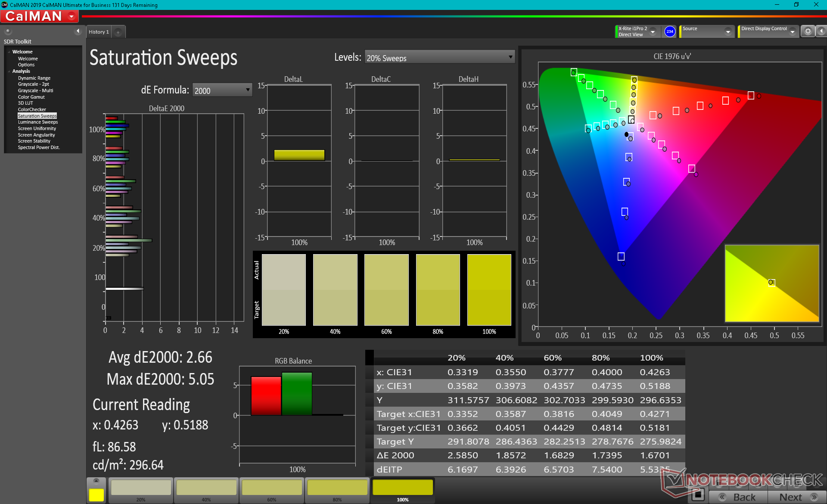Select the yellow color swatch selector at bottom-left
This screenshot has height=504, width=827.
tap(96, 495)
